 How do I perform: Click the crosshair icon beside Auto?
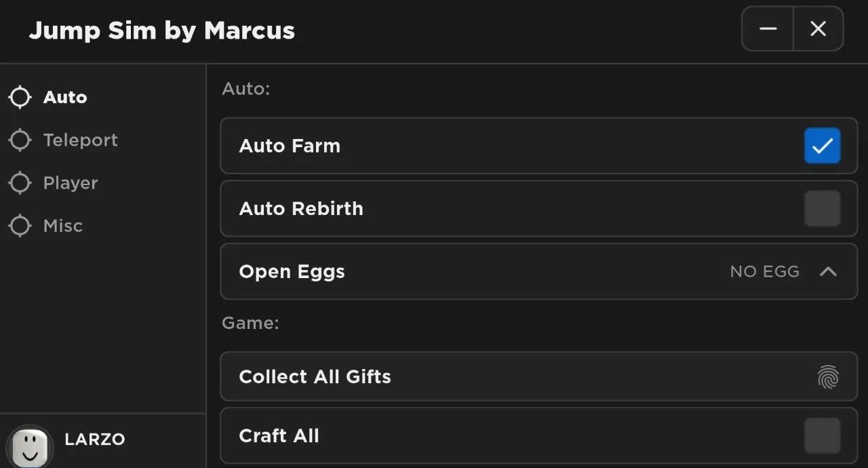pos(20,97)
